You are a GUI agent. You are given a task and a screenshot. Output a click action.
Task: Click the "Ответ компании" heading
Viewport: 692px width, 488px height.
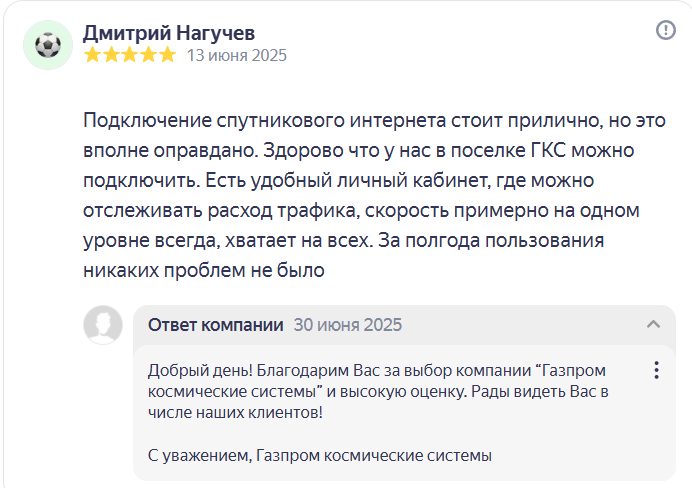click(x=215, y=325)
